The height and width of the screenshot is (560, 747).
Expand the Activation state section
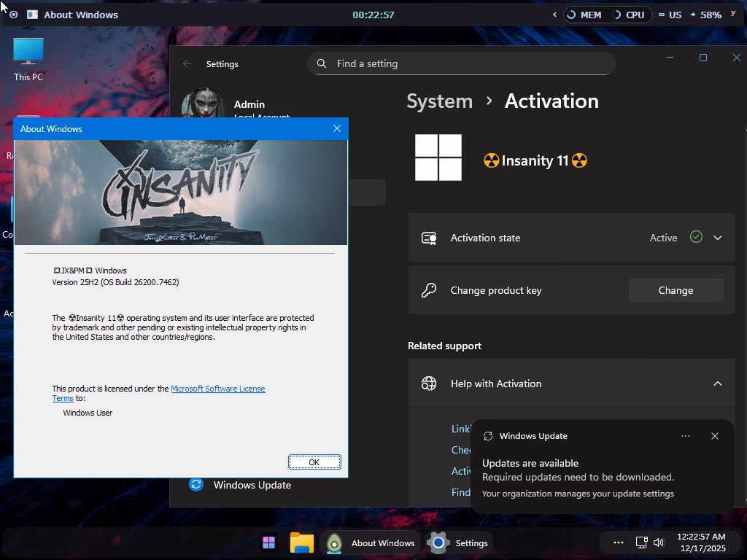718,238
